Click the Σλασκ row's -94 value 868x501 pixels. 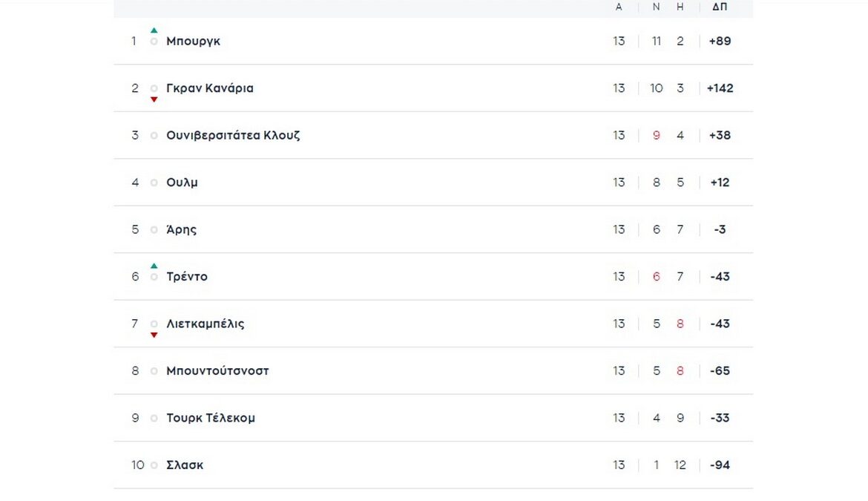click(x=720, y=465)
